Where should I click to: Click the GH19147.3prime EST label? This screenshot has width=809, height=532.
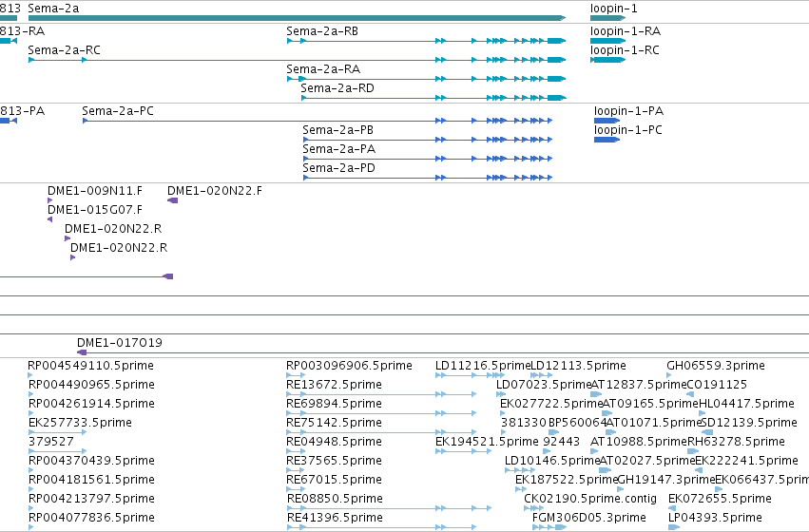pyautogui.click(x=666, y=480)
